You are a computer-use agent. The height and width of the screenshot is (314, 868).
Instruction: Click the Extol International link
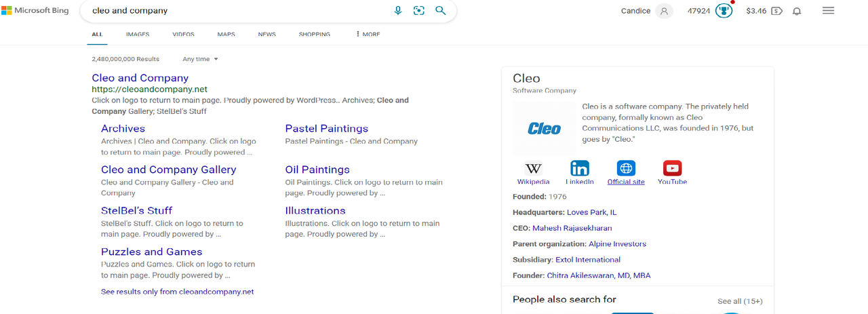tap(588, 260)
